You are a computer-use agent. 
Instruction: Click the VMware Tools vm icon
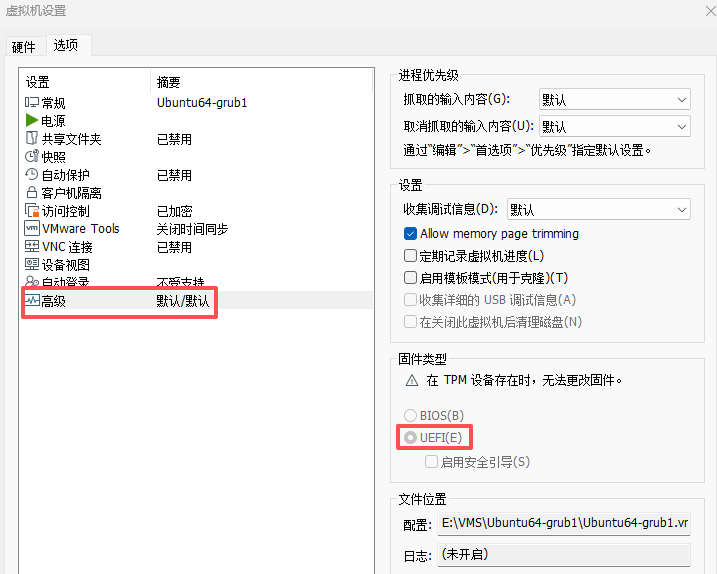32,228
